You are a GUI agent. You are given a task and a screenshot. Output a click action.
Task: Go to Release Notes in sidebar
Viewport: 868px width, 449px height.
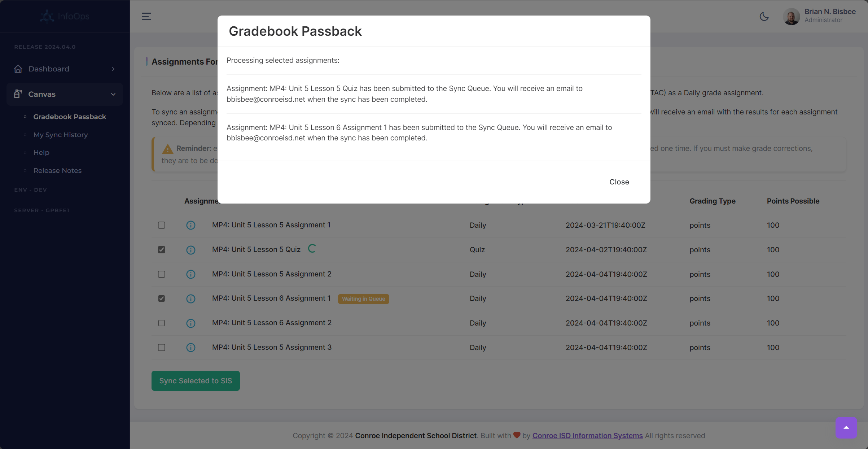(x=57, y=170)
